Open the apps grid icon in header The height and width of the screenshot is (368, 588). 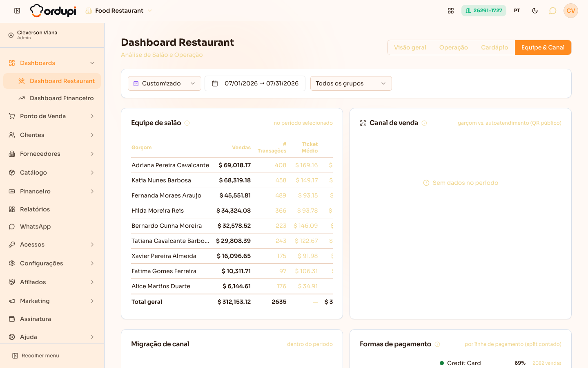point(451,11)
